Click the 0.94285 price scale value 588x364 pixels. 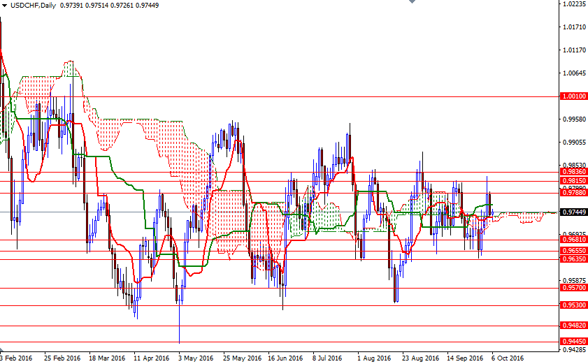[575, 350]
